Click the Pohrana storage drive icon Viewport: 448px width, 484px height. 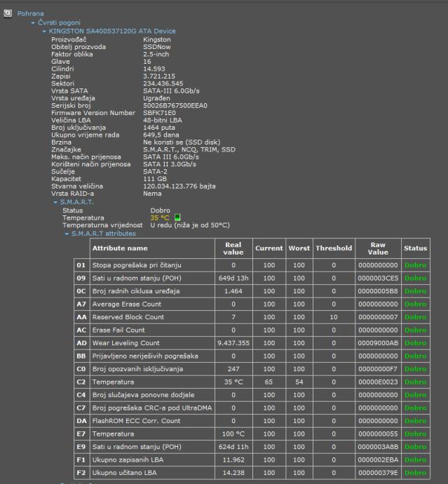click(x=8, y=14)
